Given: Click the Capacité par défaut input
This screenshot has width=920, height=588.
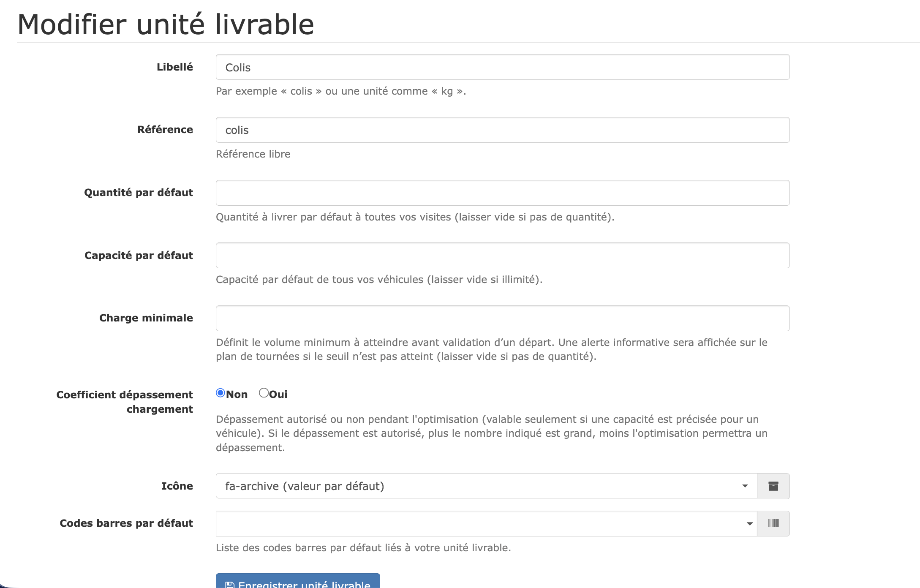Looking at the screenshot, I should pyautogui.click(x=502, y=256).
